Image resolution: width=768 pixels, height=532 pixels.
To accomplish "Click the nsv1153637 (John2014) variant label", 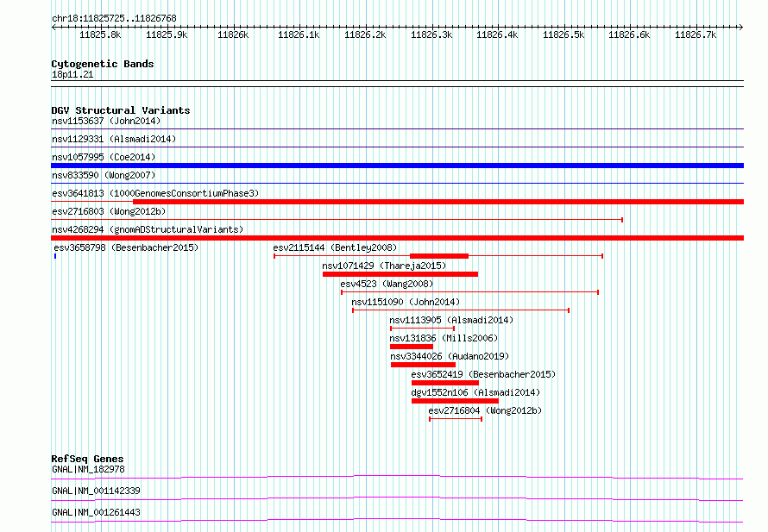I will click(106, 121).
